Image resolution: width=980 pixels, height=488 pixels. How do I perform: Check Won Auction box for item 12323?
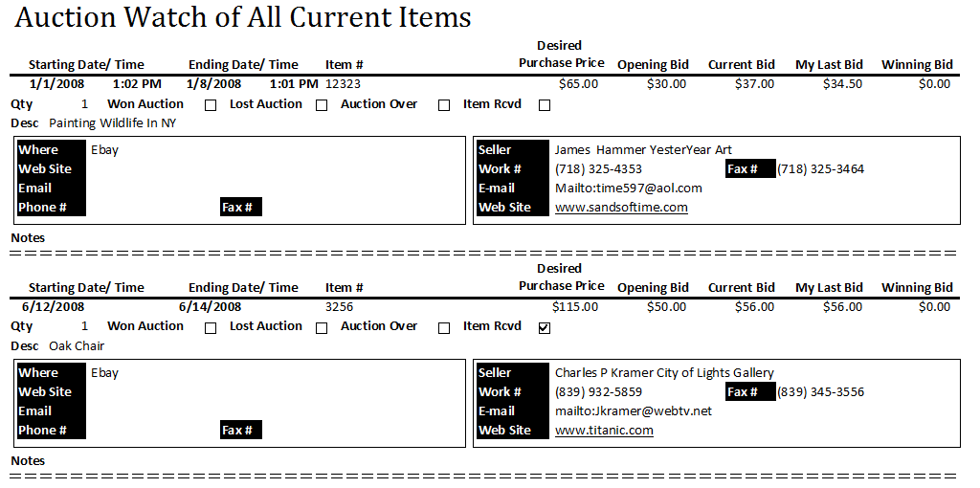(x=211, y=105)
